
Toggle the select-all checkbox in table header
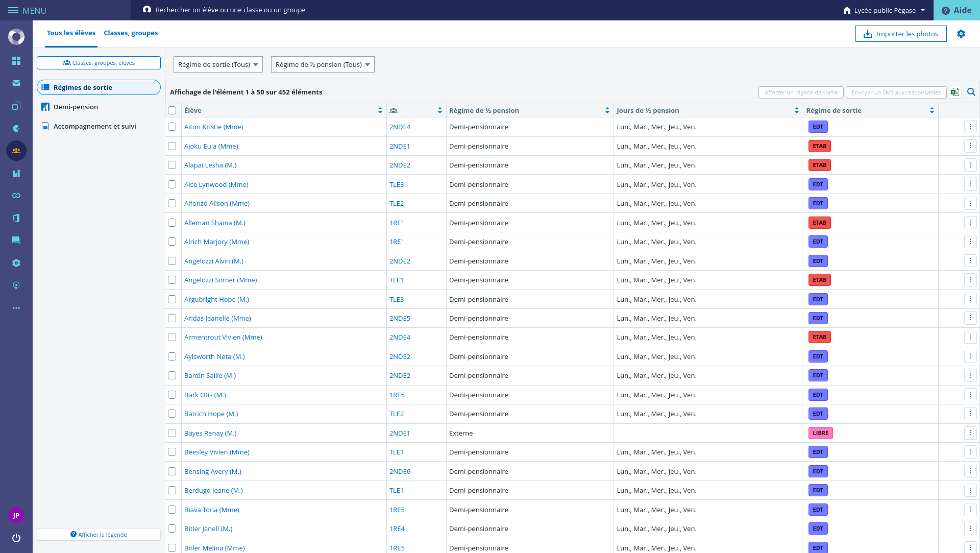[172, 110]
